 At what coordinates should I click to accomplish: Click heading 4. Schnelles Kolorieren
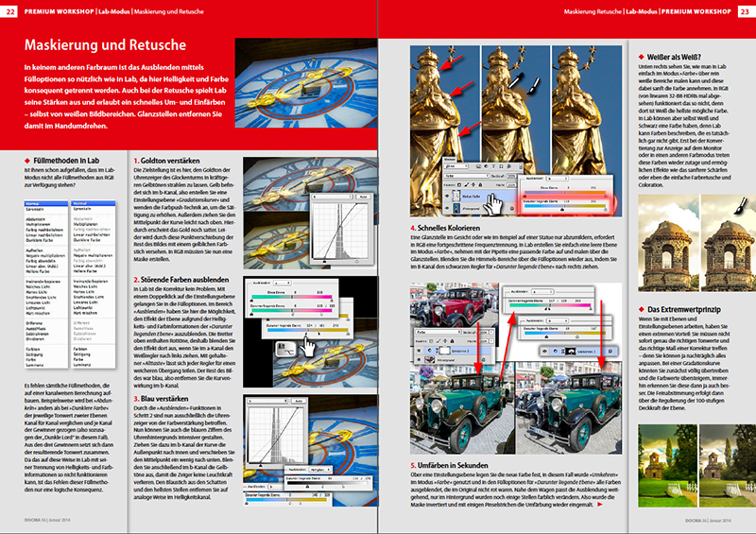(445, 228)
